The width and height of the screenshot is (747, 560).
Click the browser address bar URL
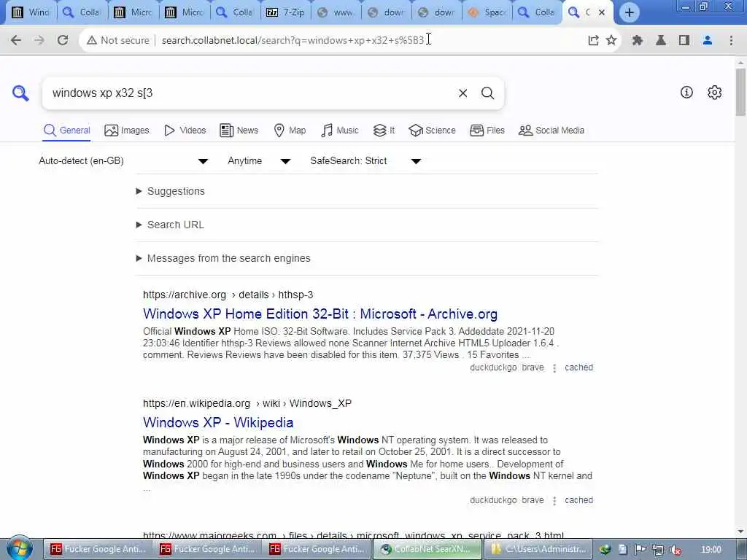pyautogui.click(x=293, y=41)
